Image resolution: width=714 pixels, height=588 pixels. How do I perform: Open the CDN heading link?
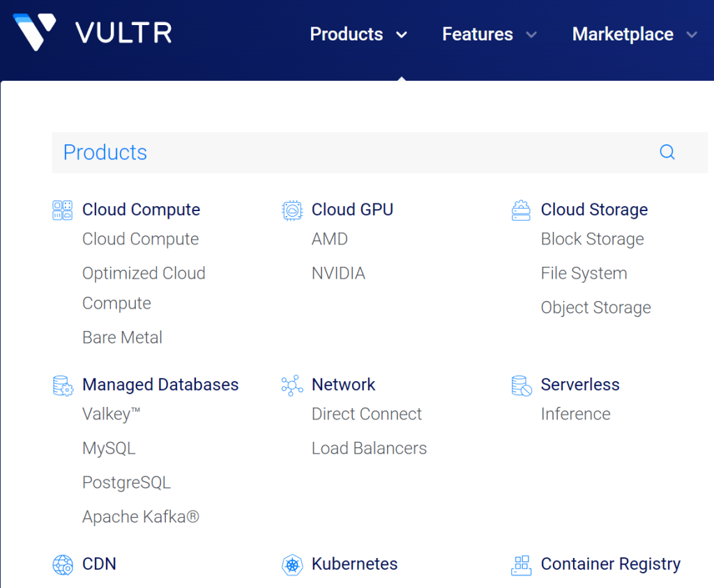tap(99, 564)
